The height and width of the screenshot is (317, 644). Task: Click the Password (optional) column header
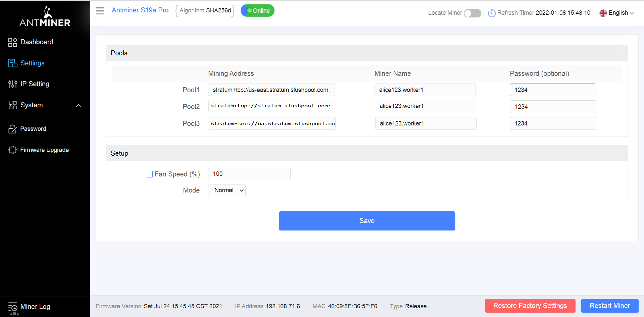tap(539, 73)
